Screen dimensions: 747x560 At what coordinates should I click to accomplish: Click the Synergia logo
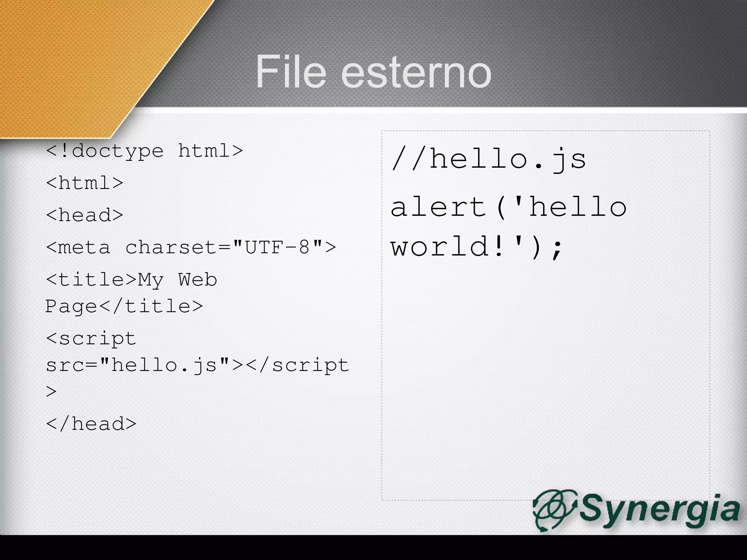click(x=636, y=510)
